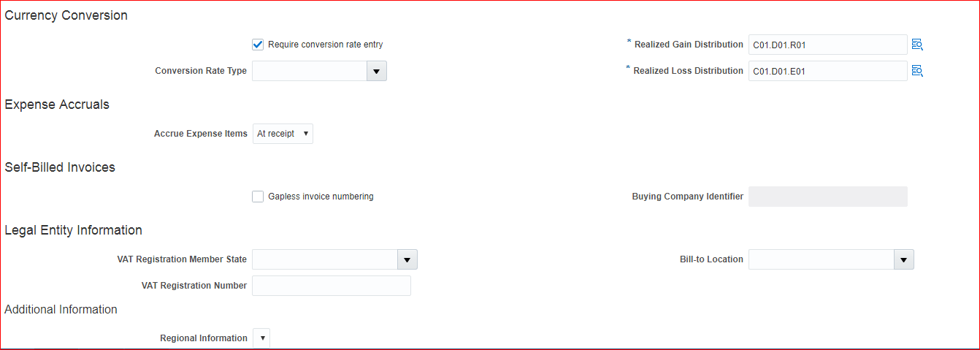Expand VAT Registration Member State dropdown arrow
This screenshot has width=980, height=350.
click(407, 259)
